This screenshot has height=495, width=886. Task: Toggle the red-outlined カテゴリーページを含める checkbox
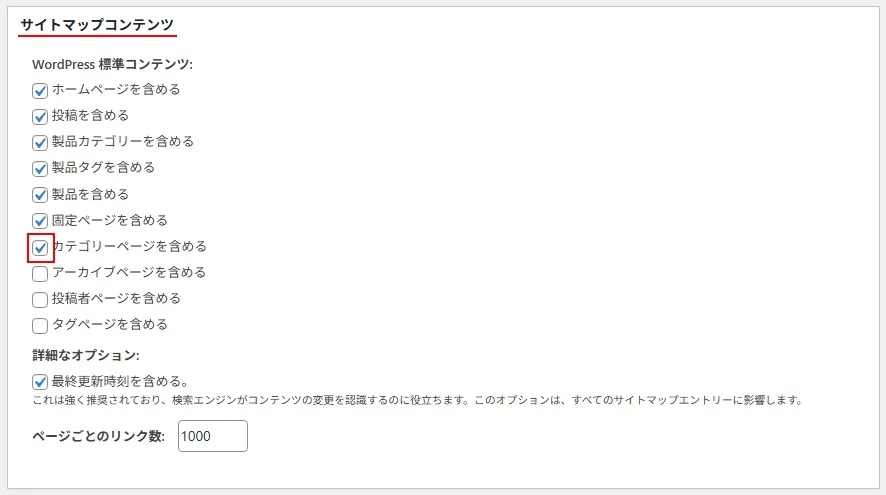pyautogui.click(x=40, y=247)
